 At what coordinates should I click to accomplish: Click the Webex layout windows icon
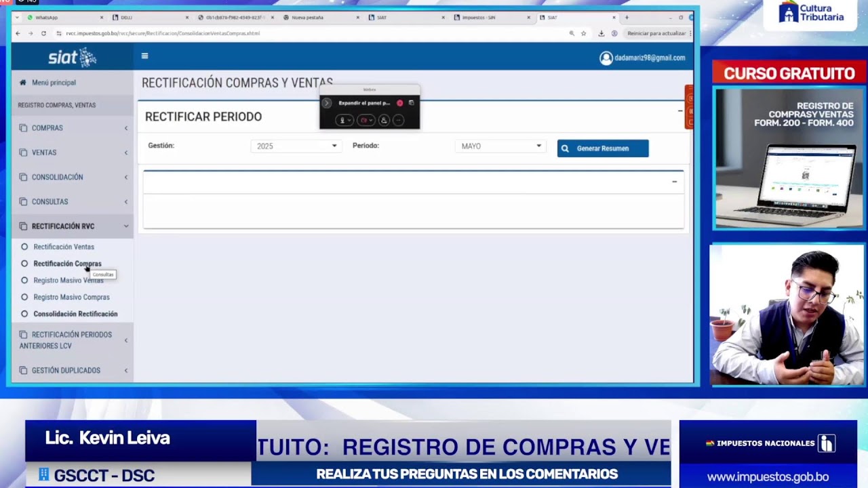point(411,103)
